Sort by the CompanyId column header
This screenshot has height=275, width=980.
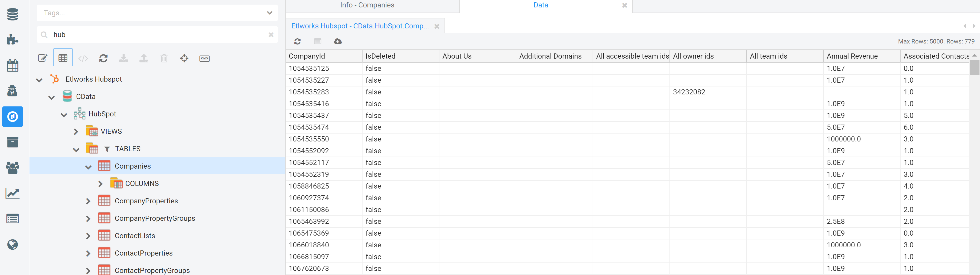click(324, 56)
